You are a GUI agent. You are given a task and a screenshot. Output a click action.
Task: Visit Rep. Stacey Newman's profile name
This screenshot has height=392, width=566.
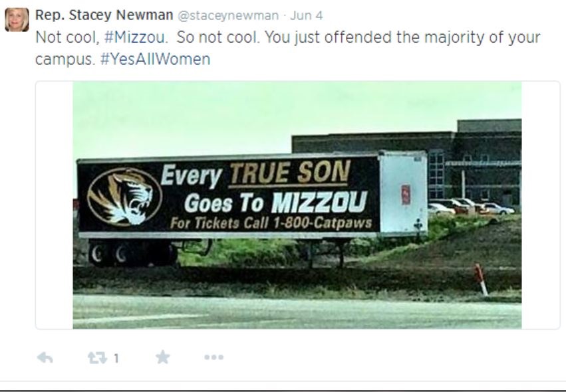104,15
